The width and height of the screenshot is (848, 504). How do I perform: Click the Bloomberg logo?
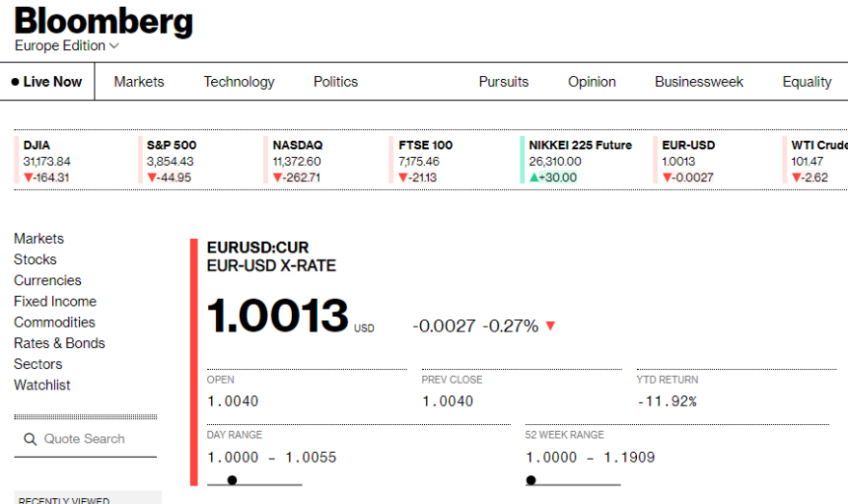[x=103, y=21]
